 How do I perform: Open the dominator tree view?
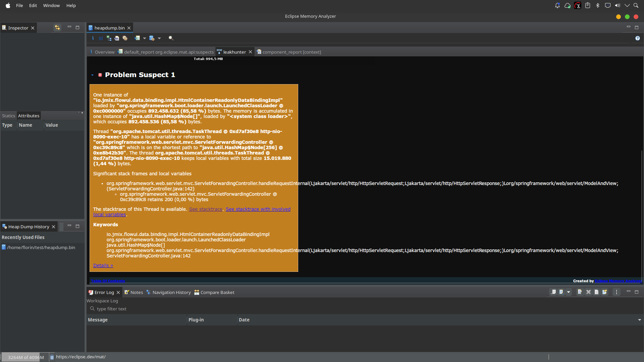109,38
